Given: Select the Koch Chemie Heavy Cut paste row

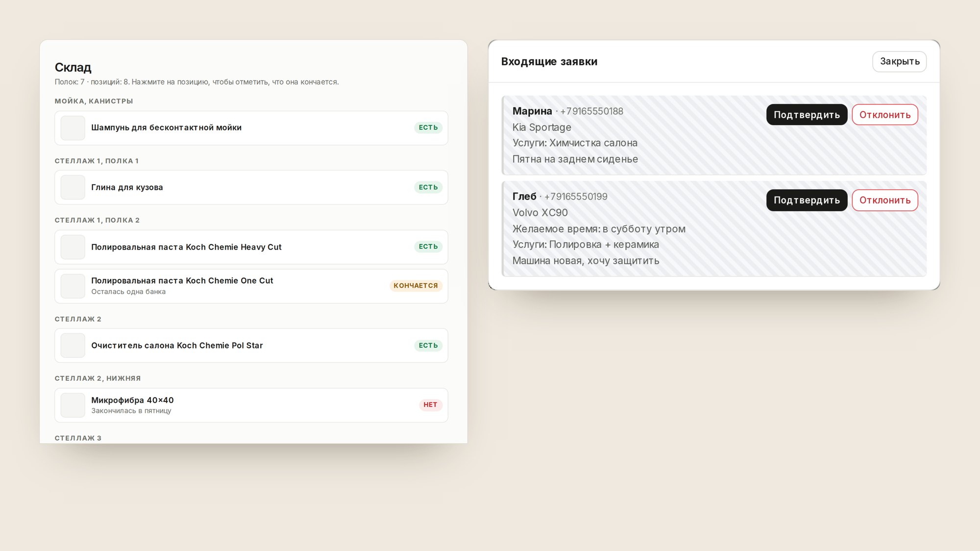Looking at the screenshot, I should [x=251, y=247].
